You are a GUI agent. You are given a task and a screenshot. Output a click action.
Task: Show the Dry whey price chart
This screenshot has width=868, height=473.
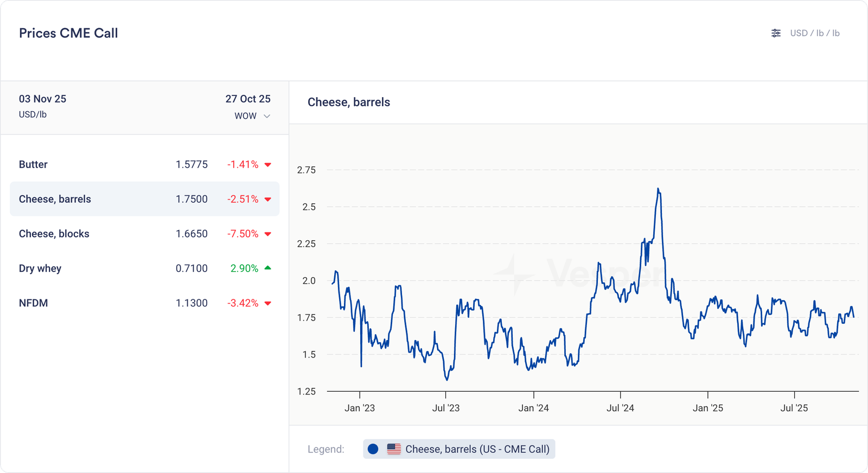[144, 269]
